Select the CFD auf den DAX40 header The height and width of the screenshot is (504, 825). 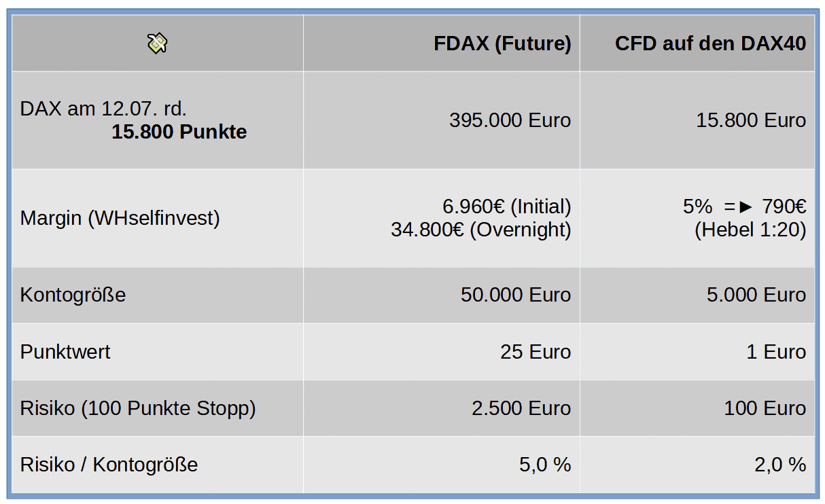click(710, 44)
